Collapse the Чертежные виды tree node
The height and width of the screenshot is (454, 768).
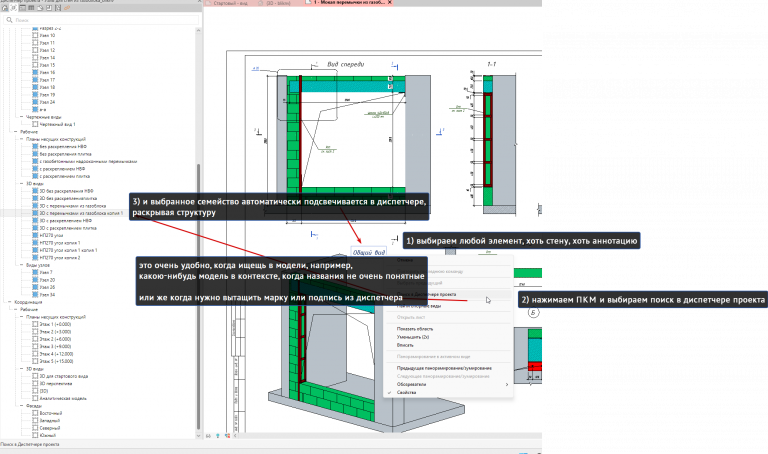click(x=22, y=117)
